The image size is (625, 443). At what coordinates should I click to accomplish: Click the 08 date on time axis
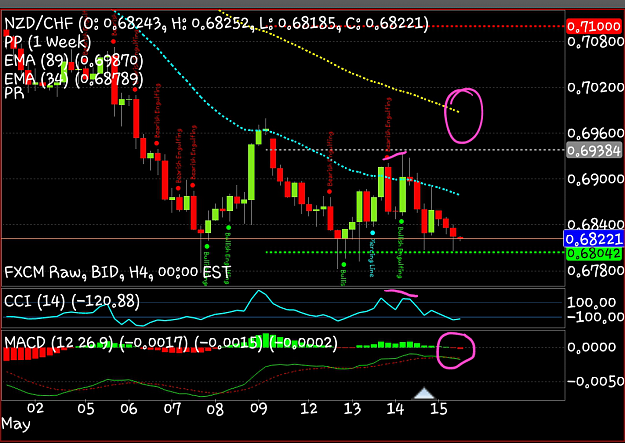[215, 408]
